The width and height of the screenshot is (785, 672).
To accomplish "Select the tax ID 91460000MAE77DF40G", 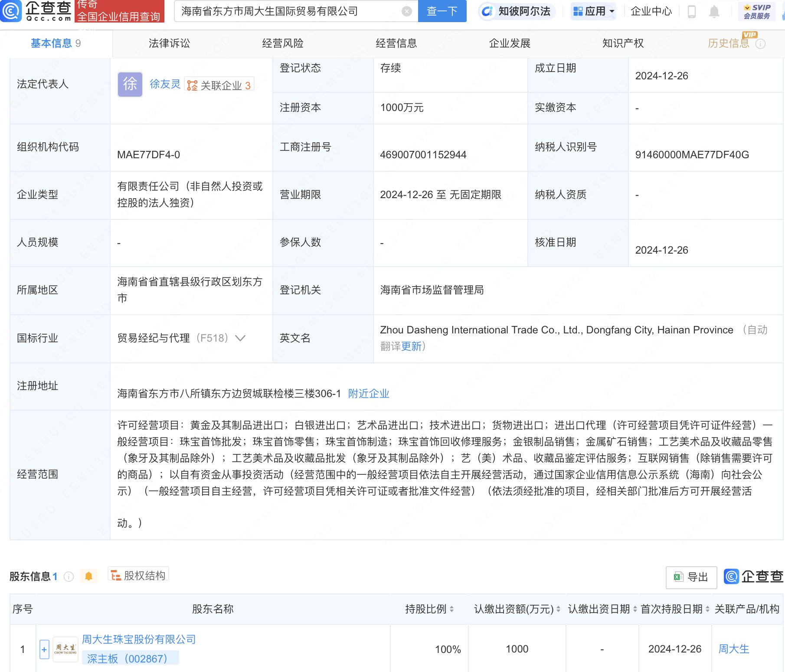I will click(x=692, y=155).
